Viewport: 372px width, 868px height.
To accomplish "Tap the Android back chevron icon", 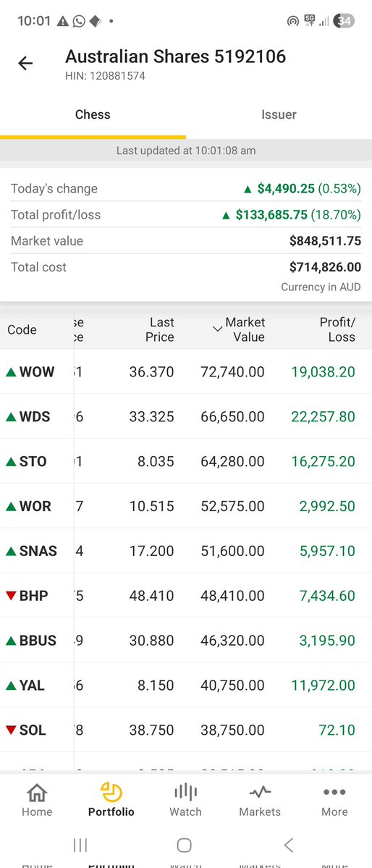I will click(288, 845).
